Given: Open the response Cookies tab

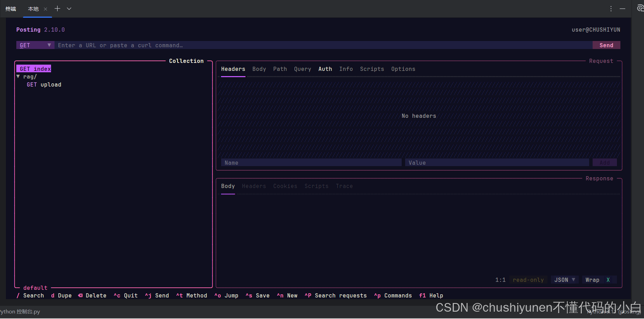Looking at the screenshot, I should click(x=285, y=186).
